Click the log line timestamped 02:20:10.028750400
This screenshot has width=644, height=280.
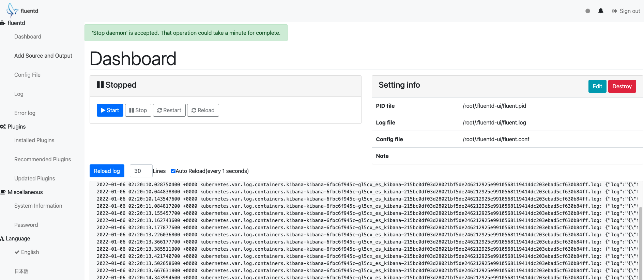coord(367,185)
